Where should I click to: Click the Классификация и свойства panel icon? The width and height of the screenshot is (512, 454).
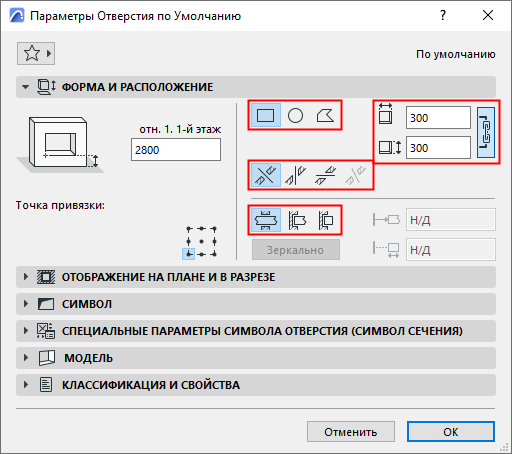point(46,385)
